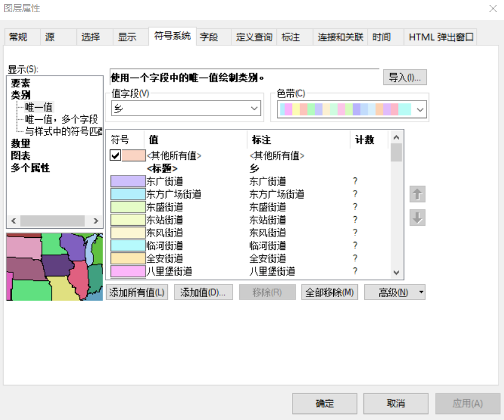
Task: Click the 东盛街道 symbol swatch
Action: pyautogui.click(x=128, y=207)
